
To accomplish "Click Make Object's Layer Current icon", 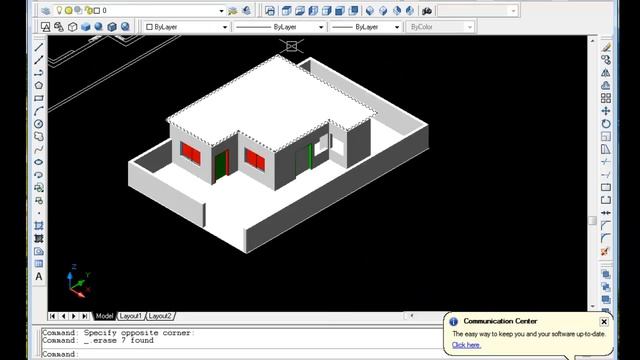I will click(x=233, y=11).
